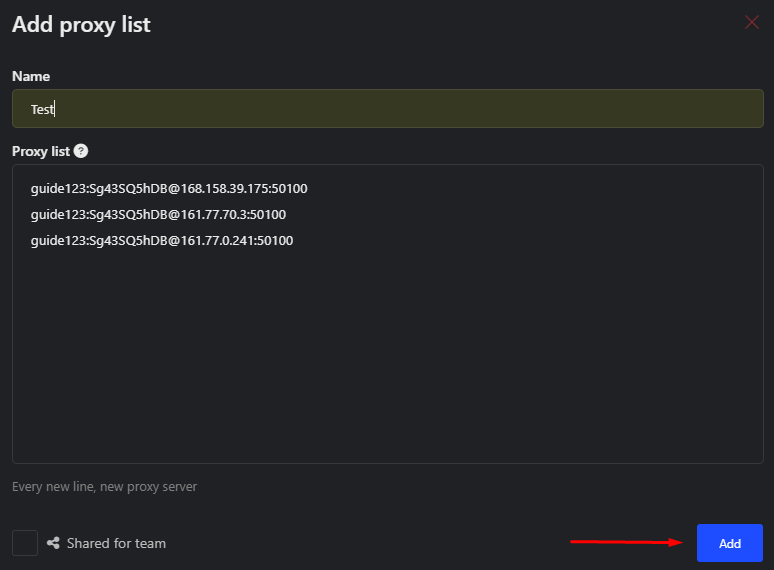Viewport: 774px width, 570px height.
Task: Confirm with the blue Add button
Action: point(730,543)
